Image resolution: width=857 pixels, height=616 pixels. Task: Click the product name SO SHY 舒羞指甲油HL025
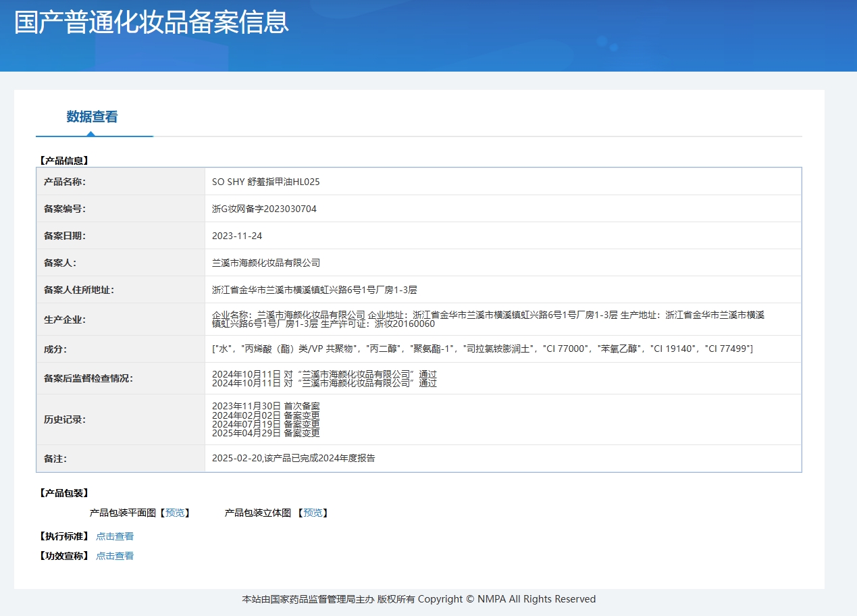pyautogui.click(x=265, y=182)
